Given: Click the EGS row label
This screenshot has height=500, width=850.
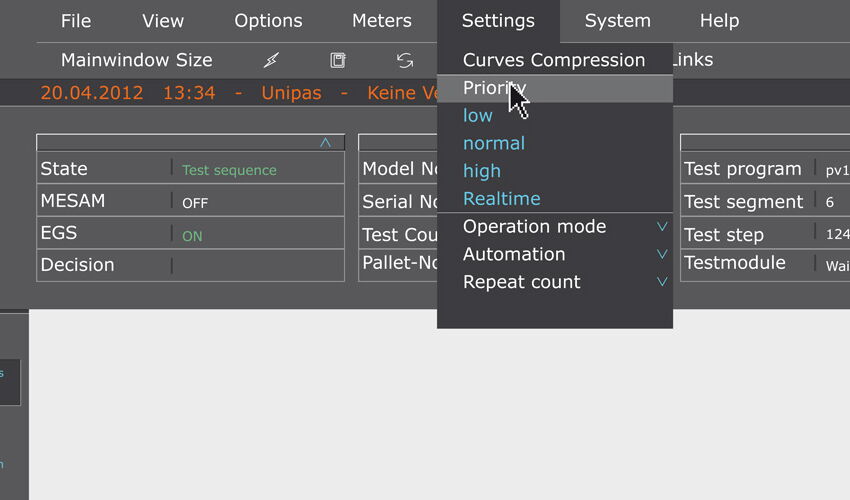Looking at the screenshot, I should (x=59, y=233).
